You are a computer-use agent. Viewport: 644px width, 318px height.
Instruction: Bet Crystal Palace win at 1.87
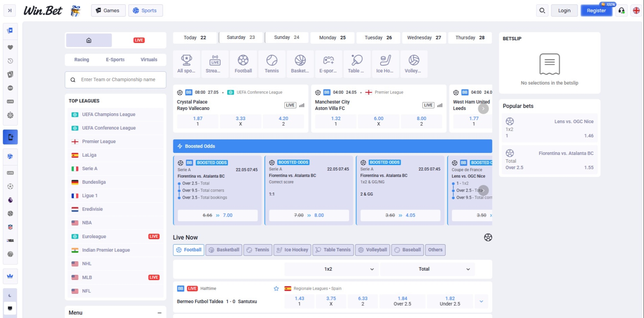[198, 121]
